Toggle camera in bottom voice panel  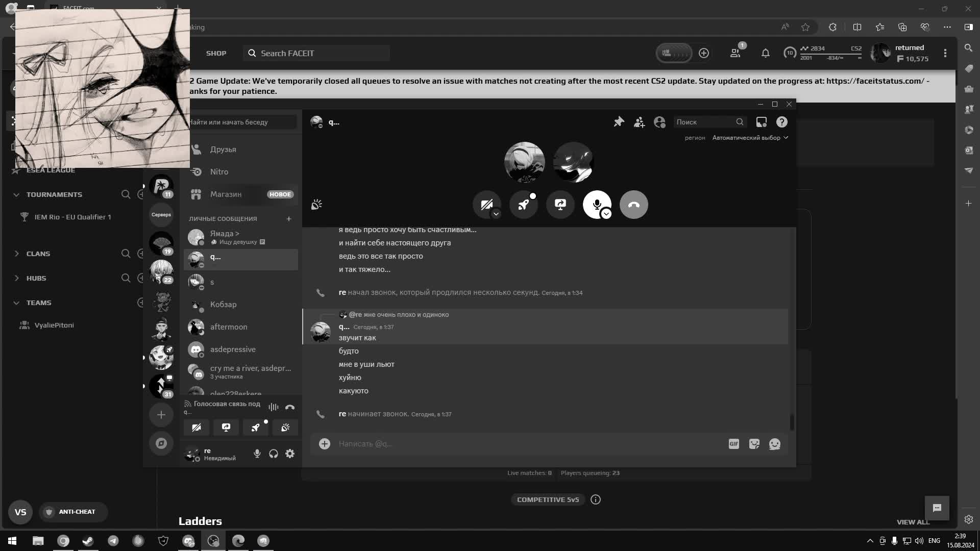(x=197, y=428)
